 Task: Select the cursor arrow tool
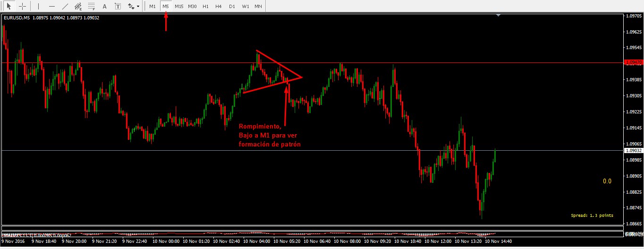tap(8, 7)
